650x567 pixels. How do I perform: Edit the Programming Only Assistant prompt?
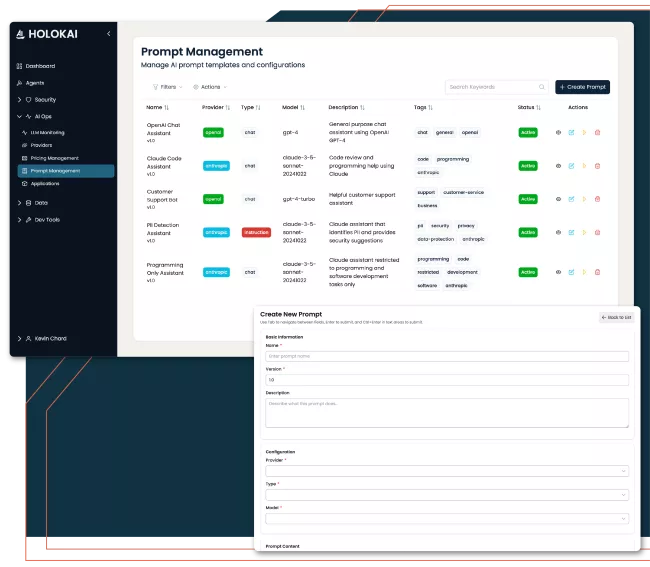(x=571, y=272)
